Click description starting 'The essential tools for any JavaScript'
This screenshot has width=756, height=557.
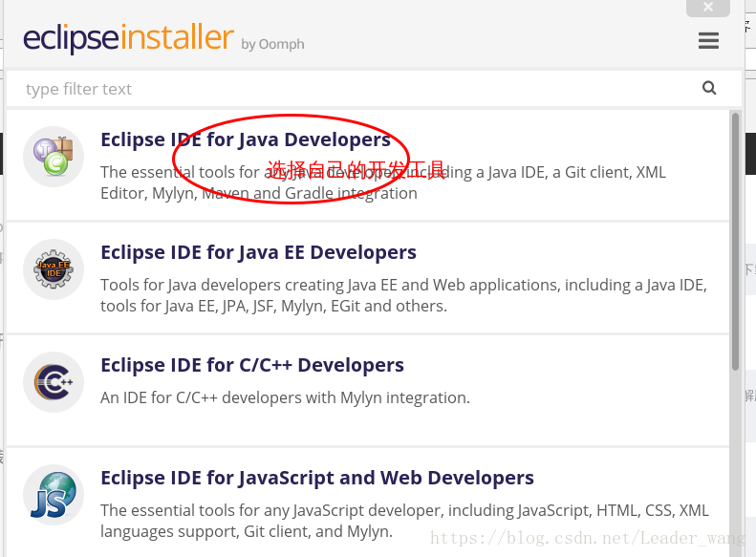[404, 521]
